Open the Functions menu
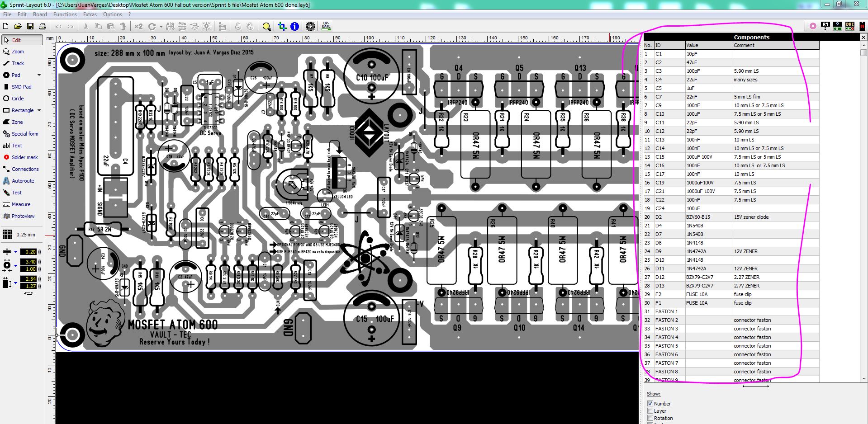The image size is (868, 424). click(x=65, y=14)
